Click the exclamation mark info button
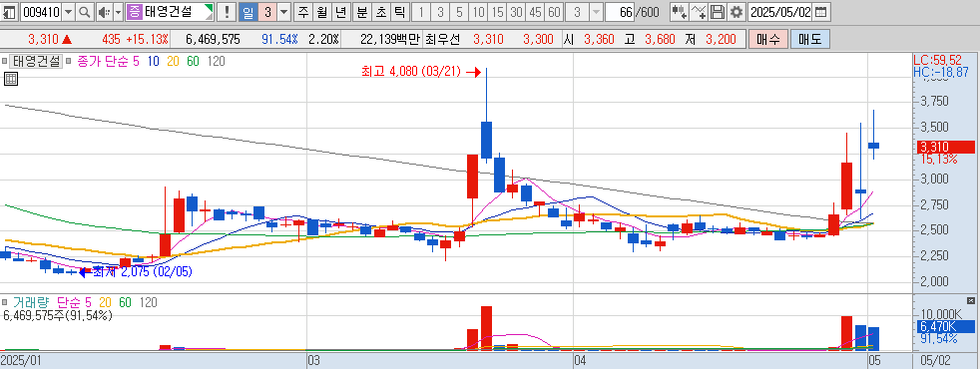 click(x=227, y=11)
